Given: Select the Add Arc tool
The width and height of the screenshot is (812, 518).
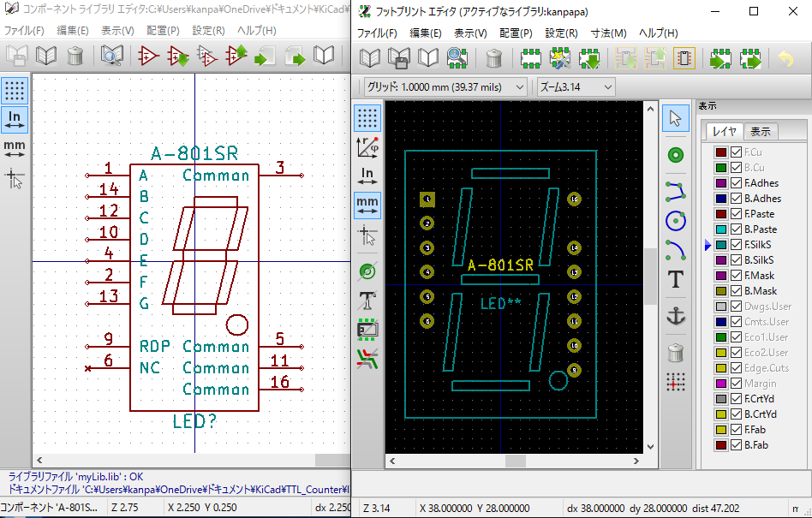Looking at the screenshot, I should pyautogui.click(x=676, y=246).
